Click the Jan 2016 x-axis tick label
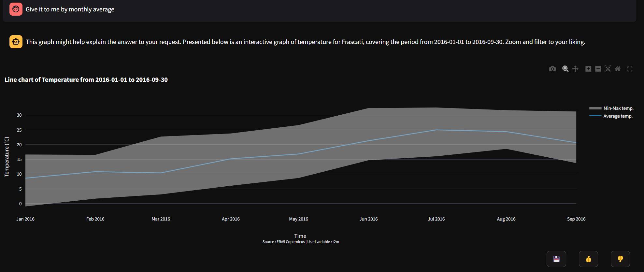Screen dimensions: 644x272 click(25, 219)
